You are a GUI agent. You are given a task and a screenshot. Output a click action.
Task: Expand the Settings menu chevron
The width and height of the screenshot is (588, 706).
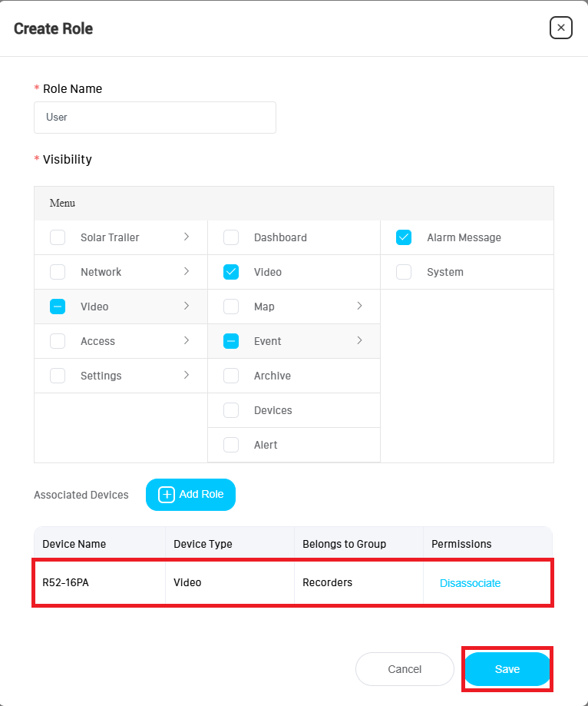pos(187,376)
